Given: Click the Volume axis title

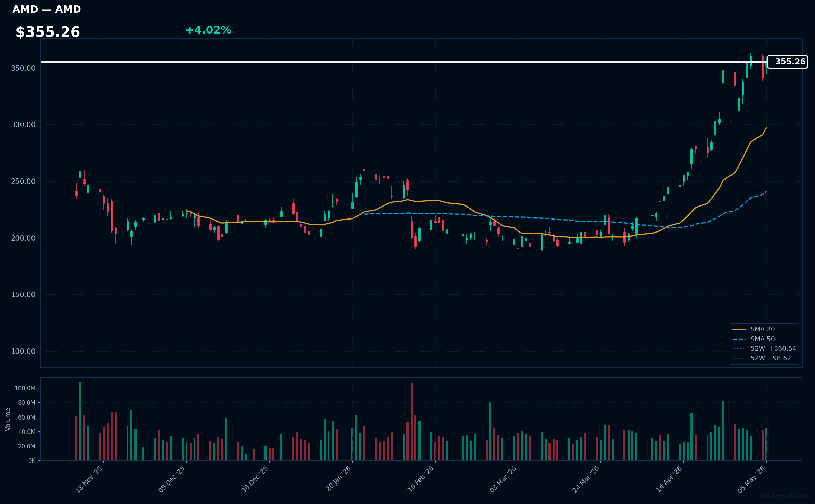Looking at the screenshot, I should click(8, 419).
